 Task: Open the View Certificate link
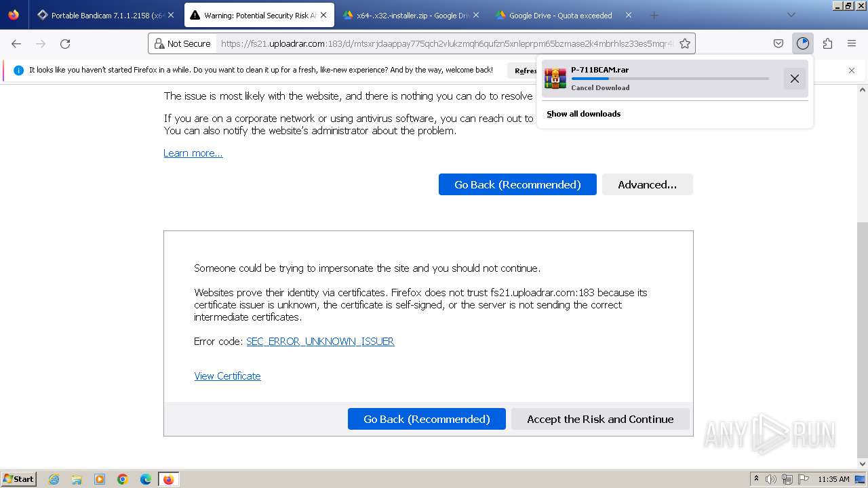click(x=227, y=376)
